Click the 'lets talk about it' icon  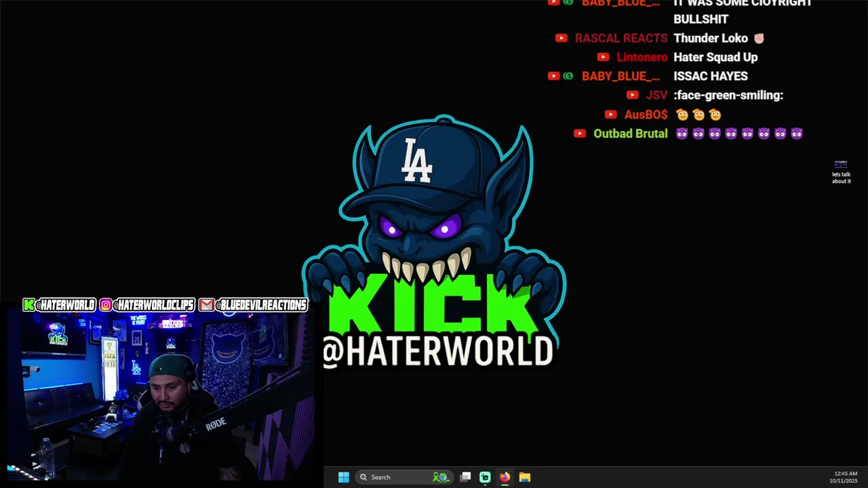click(841, 172)
